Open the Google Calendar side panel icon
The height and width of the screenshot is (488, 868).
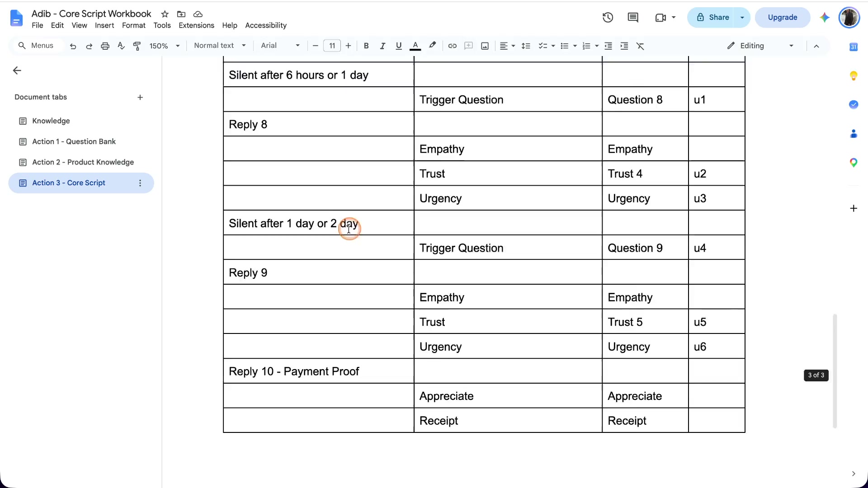(854, 47)
